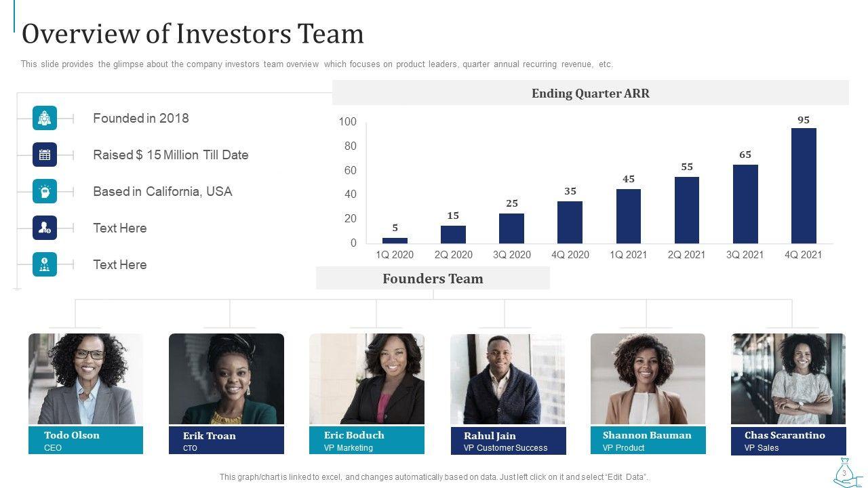868x488 pixels.
Task: Click the lightbulb head icon beside Based in California
Action: pos(45,191)
